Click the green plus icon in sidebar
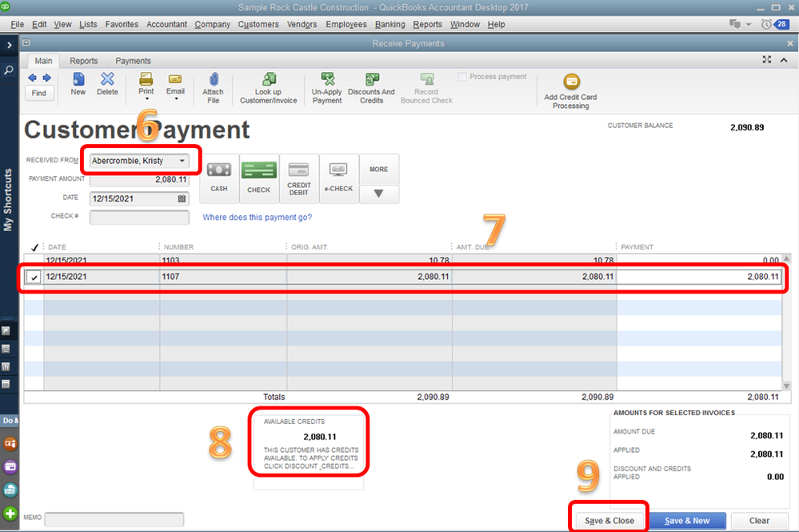799x532 pixels. (10, 513)
